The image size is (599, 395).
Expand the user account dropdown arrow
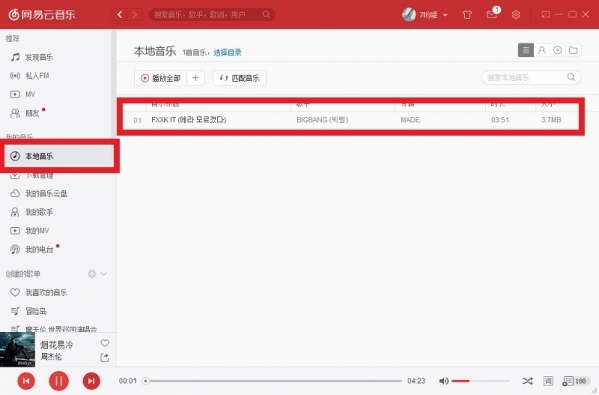[445, 15]
